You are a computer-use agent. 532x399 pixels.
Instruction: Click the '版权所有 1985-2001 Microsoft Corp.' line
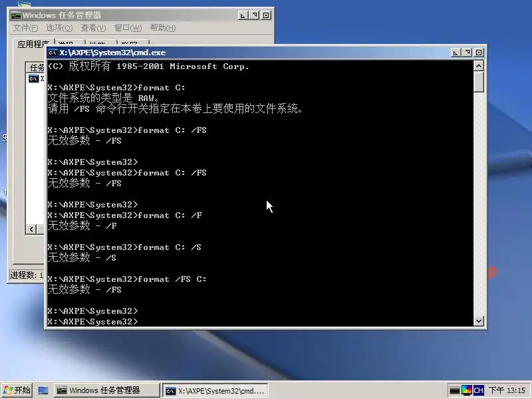click(x=148, y=66)
